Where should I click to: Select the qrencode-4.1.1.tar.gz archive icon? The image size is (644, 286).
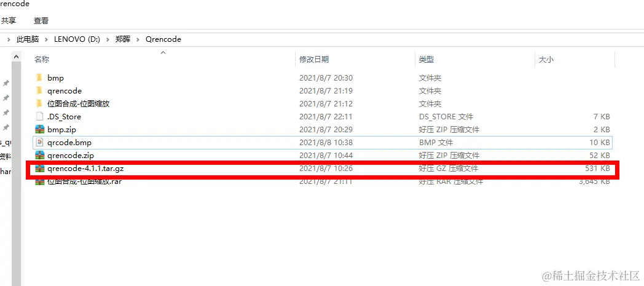click(x=39, y=169)
